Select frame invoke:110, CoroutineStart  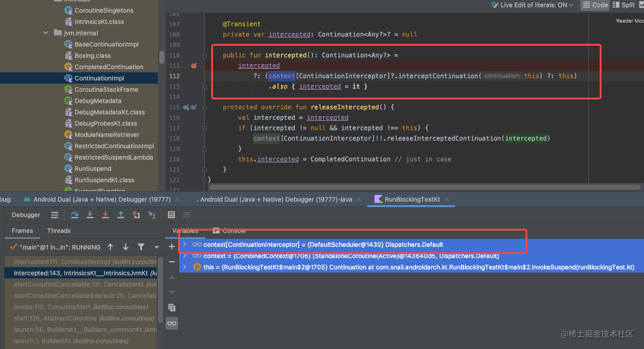click(81, 307)
